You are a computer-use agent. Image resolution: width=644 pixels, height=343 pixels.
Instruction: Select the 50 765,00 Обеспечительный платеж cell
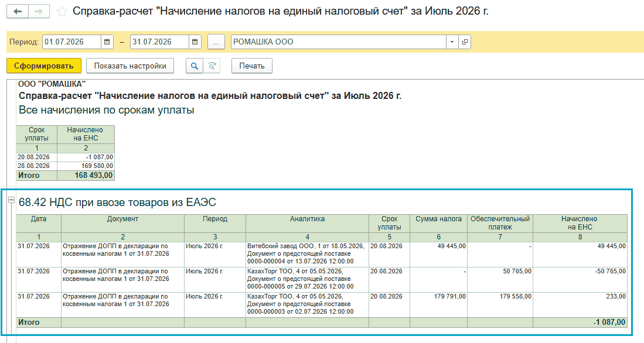pyautogui.click(x=500, y=279)
